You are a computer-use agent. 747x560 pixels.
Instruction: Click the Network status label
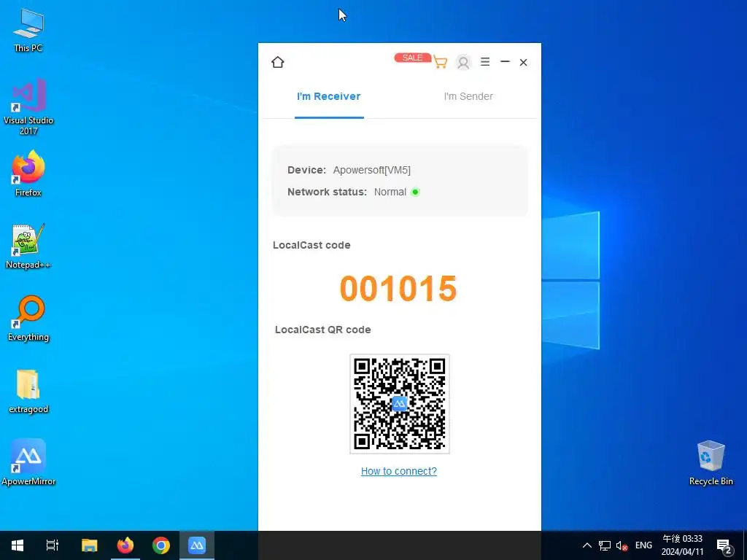click(327, 192)
